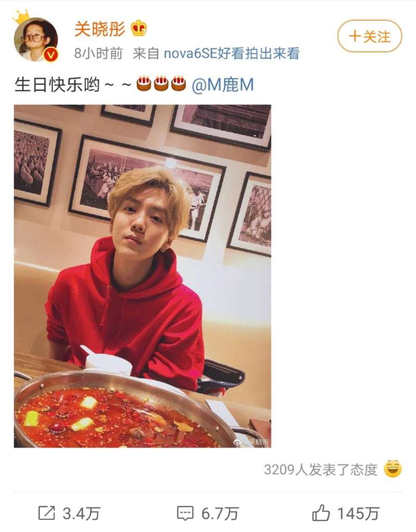This screenshot has height=532, width=416.
Task: Tap the 8小时前 timestamp
Action: [98, 54]
